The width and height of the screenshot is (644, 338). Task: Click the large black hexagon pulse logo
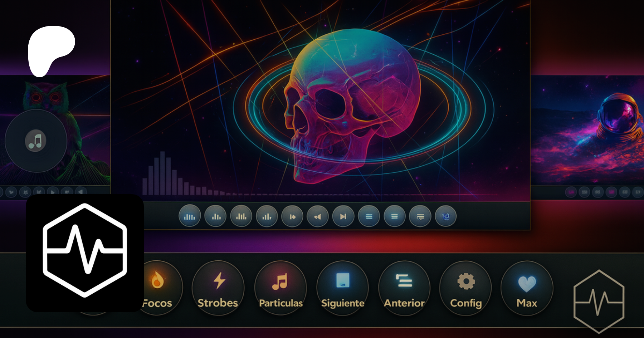point(85,253)
